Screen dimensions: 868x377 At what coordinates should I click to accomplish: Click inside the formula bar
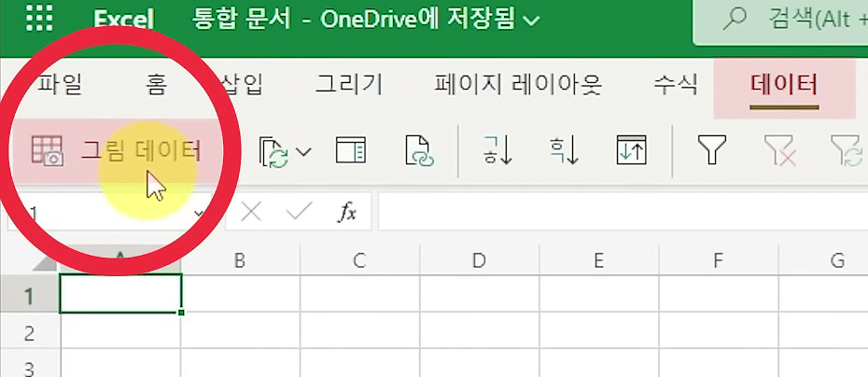623,212
